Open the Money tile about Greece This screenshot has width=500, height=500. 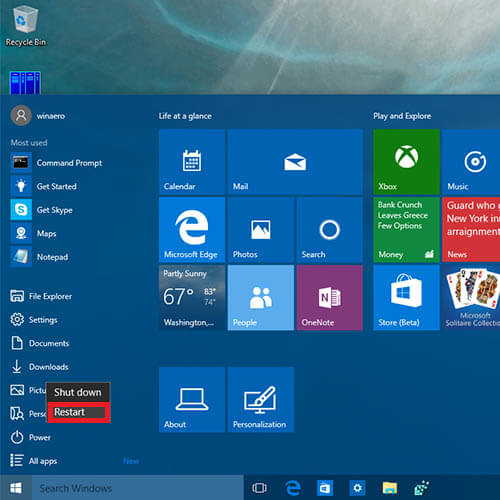[x=407, y=230]
